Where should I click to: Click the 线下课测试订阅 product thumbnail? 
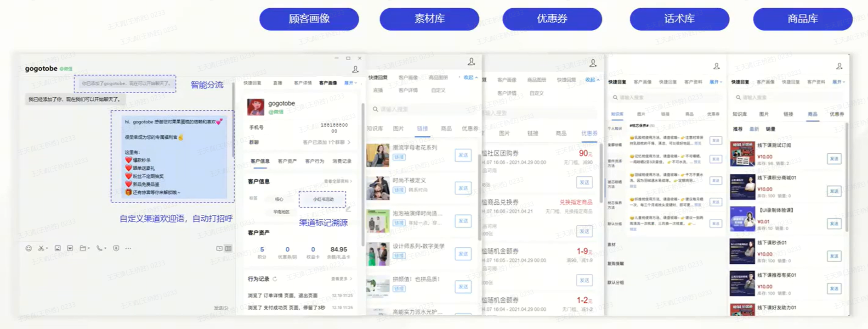tap(742, 154)
